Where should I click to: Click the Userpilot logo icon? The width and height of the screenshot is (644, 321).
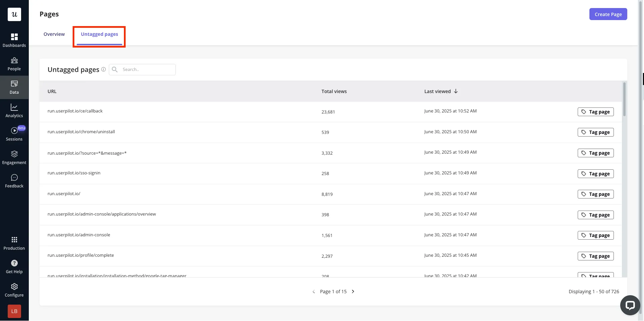coord(14,14)
